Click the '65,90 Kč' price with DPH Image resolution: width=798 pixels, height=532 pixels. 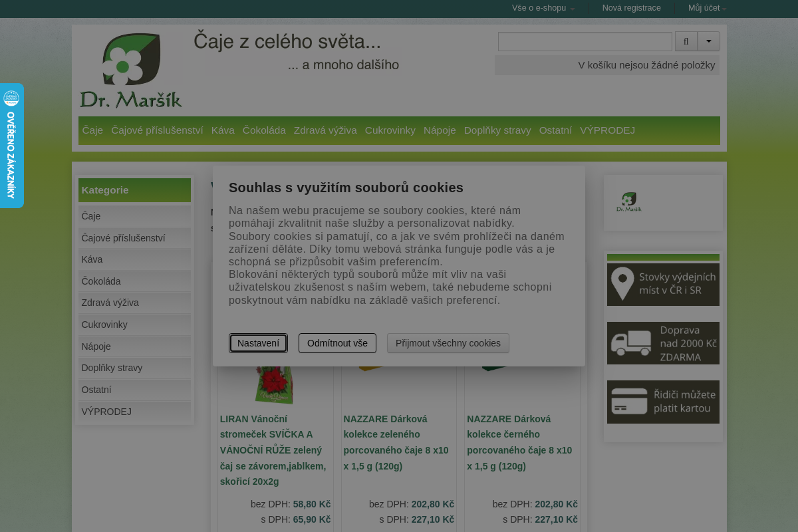pos(312,519)
